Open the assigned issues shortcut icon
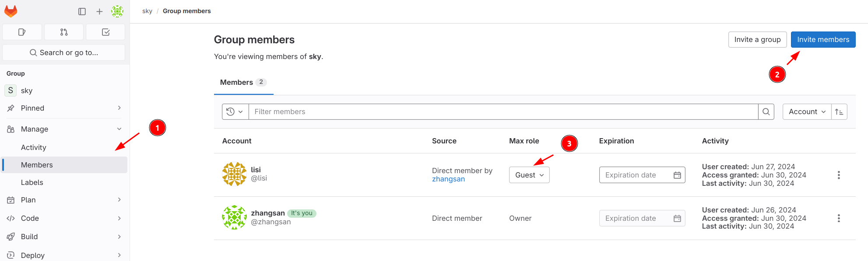868x261 pixels. 22,32
